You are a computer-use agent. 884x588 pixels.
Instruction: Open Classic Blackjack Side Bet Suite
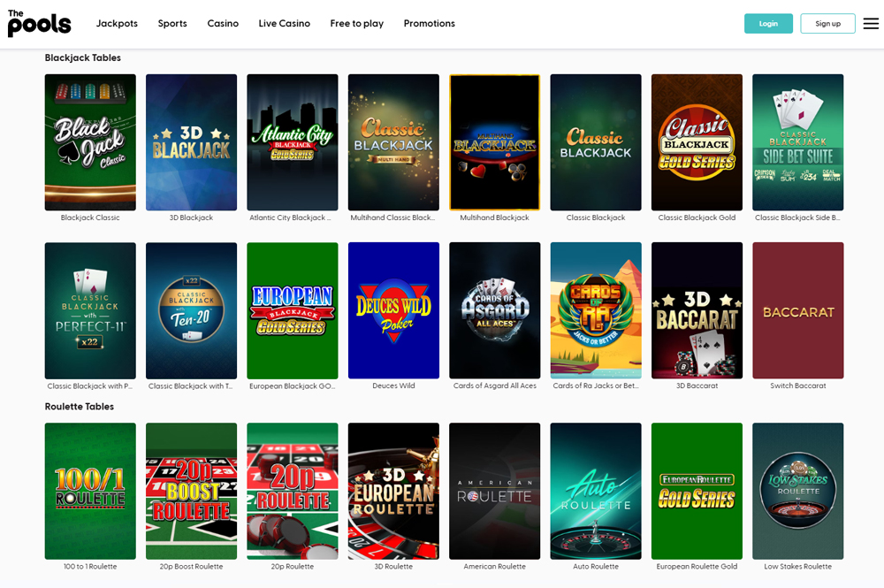pyautogui.click(x=797, y=141)
